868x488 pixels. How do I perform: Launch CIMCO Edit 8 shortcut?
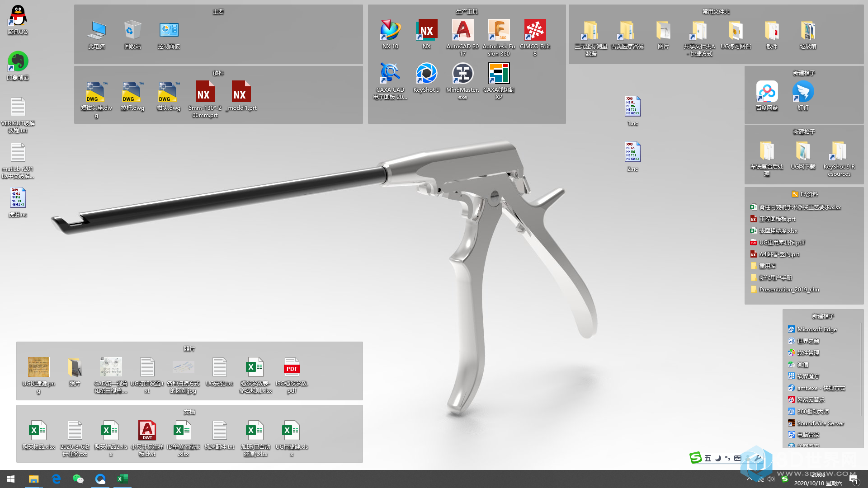(535, 38)
